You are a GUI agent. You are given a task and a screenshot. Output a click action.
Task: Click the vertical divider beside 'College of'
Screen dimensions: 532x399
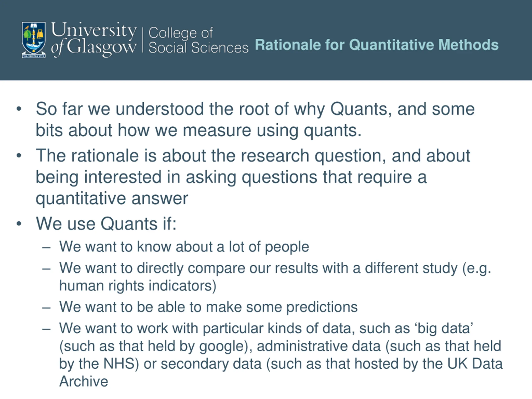[143, 40]
